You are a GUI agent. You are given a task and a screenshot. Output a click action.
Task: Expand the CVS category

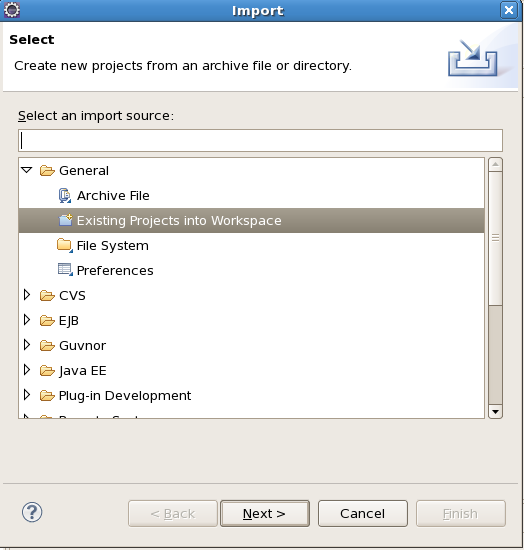coord(27,295)
